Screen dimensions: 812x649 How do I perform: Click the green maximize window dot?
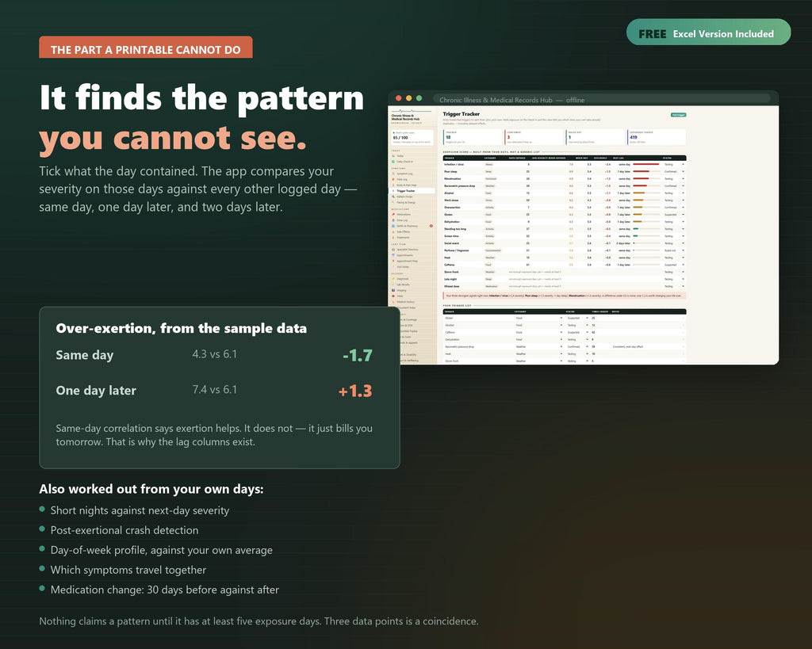(x=419, y=98)
